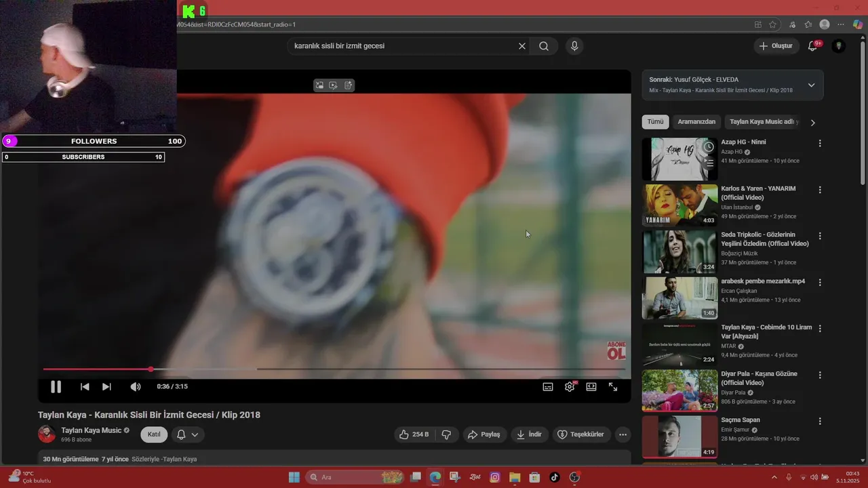The height and width of the screenshot is (488, 868).
Task: Start voice search with microphone
Action: 574,46
